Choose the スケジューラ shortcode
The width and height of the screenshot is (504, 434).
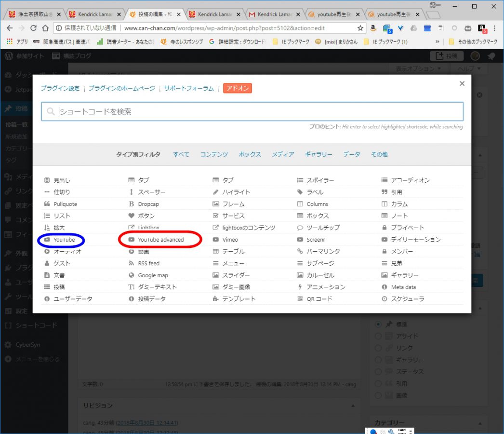[x=403, y=299]
